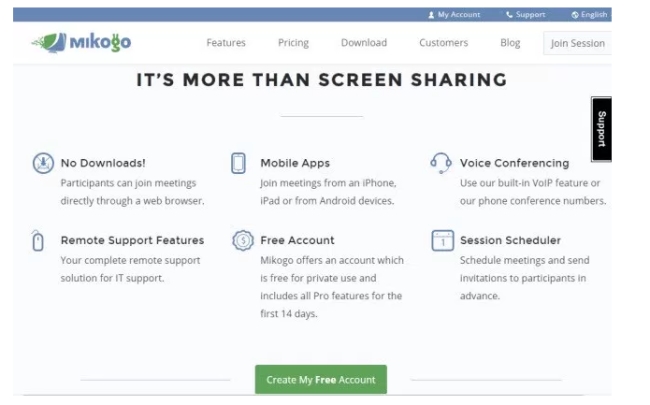The image size is (650, 405).
Task: Click the Mikogo bird logo
Action: point(50,42)
